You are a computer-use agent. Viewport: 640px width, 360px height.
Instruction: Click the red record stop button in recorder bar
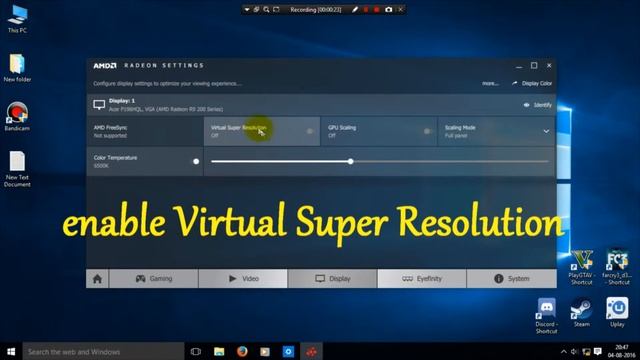coord(376,9)
